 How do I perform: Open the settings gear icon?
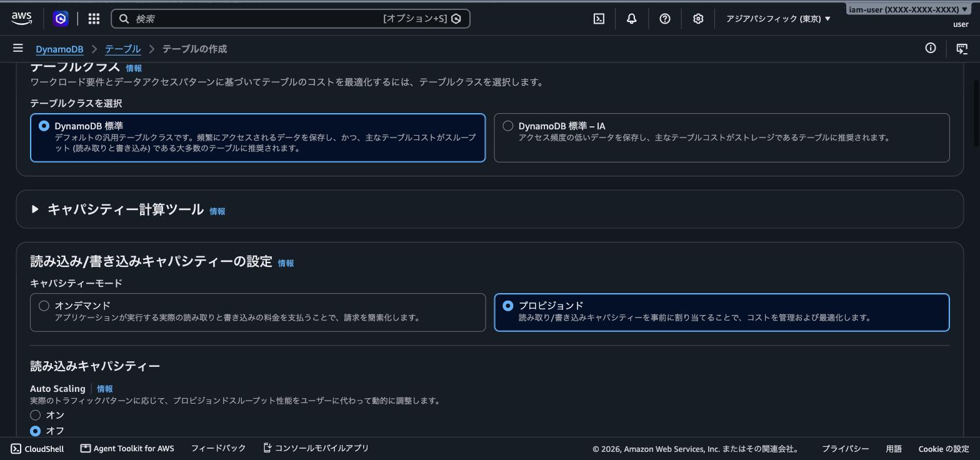tap(698, 19)
